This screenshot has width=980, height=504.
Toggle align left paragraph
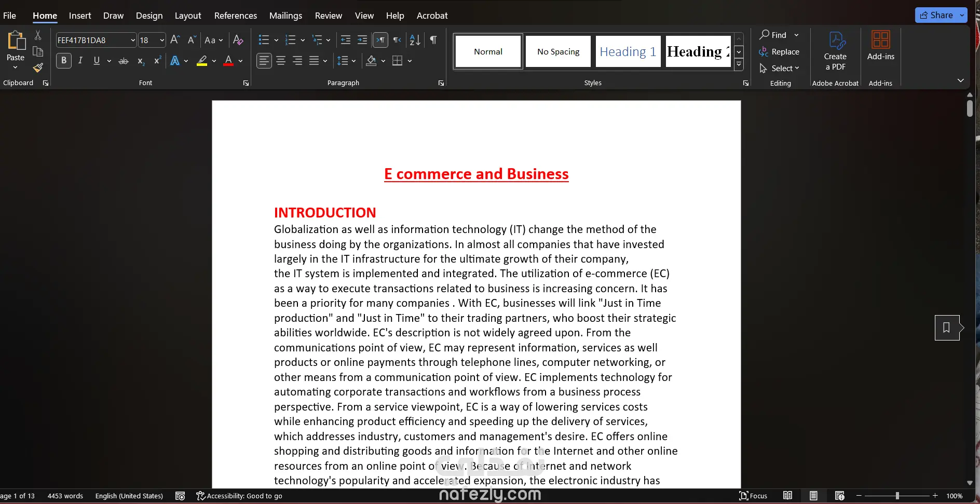tap(264, 61)
